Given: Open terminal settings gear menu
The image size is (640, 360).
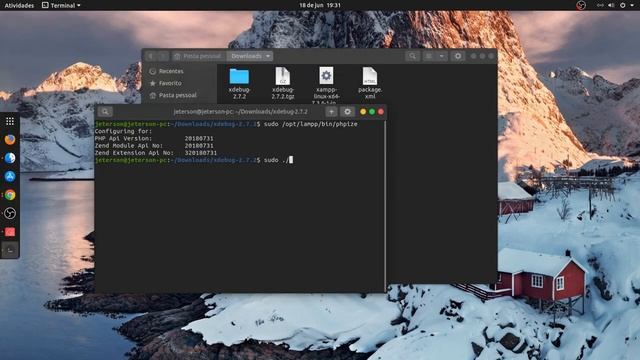Looking at the screenshot, I should pos(347,111).
